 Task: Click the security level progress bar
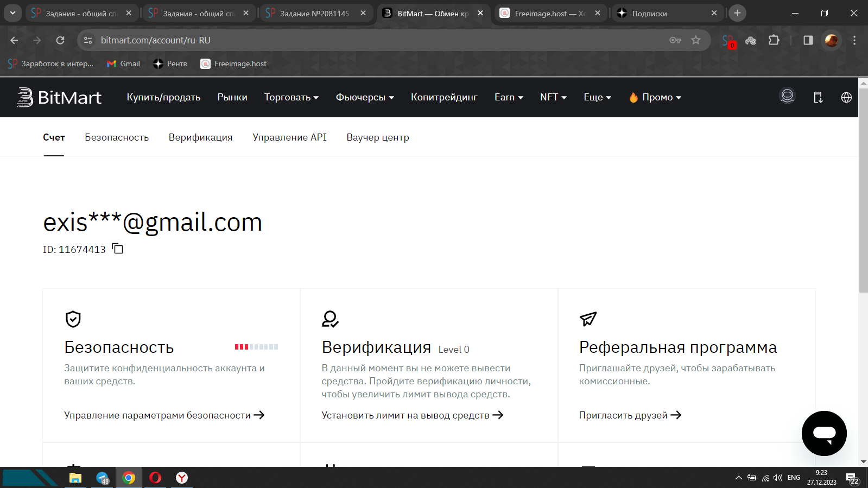(256, 347)
